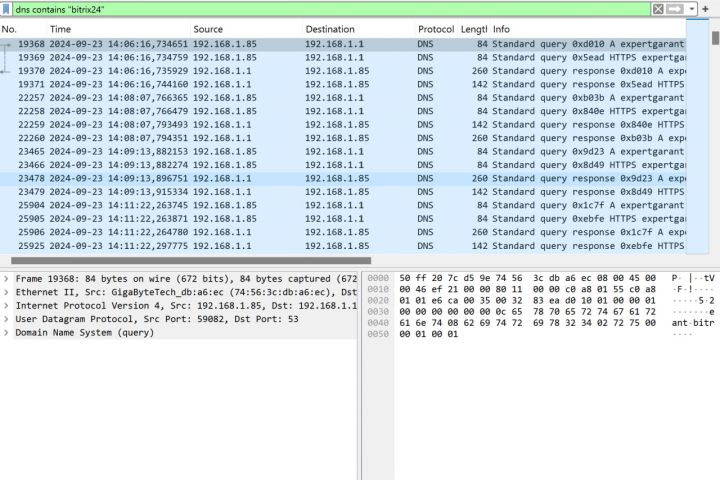Select packet 23466 query 0x8d49
The height and width of the screenshot is (480, 720).
[343, 165]
